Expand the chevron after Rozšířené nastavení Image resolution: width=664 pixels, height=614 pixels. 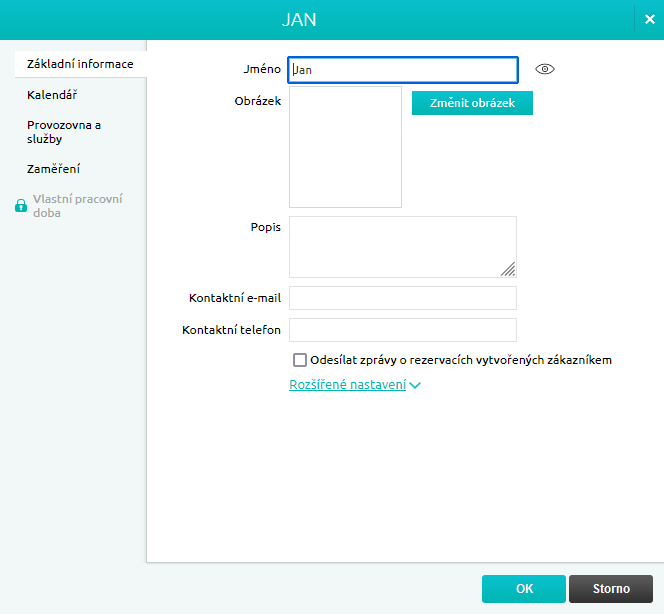[x=415, y=385]
